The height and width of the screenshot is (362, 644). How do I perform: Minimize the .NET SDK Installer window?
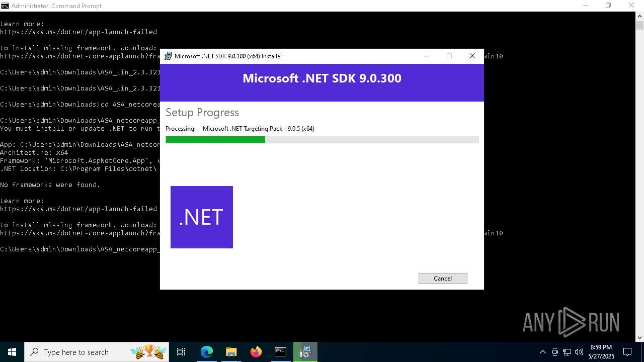pyautogui.click(x=427, y=56)
